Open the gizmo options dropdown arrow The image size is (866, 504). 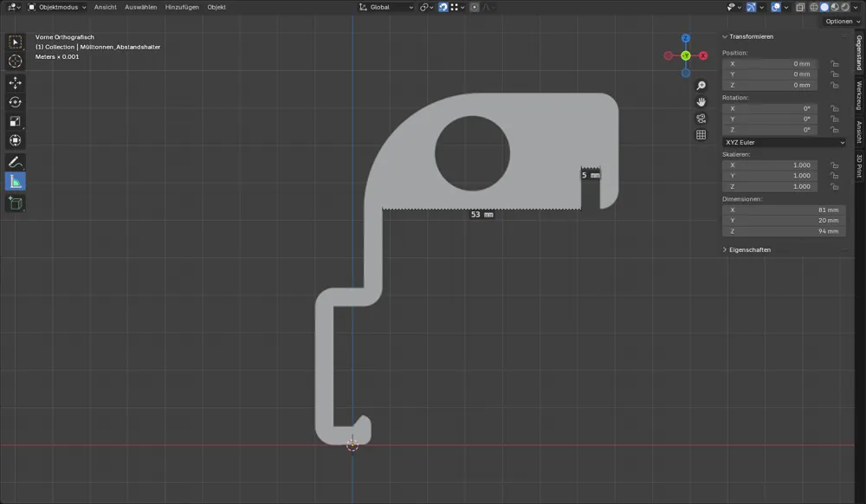click(x=761, y=7)
